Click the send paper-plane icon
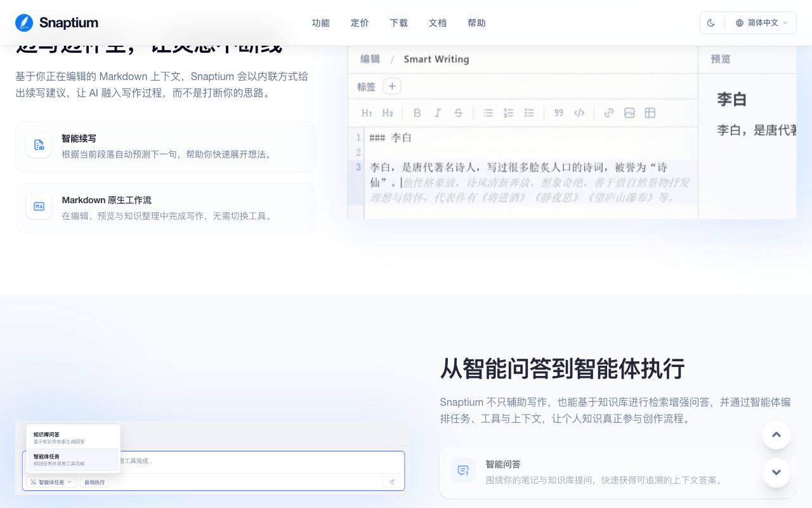The image size is (812, 508). pos(391,482)
